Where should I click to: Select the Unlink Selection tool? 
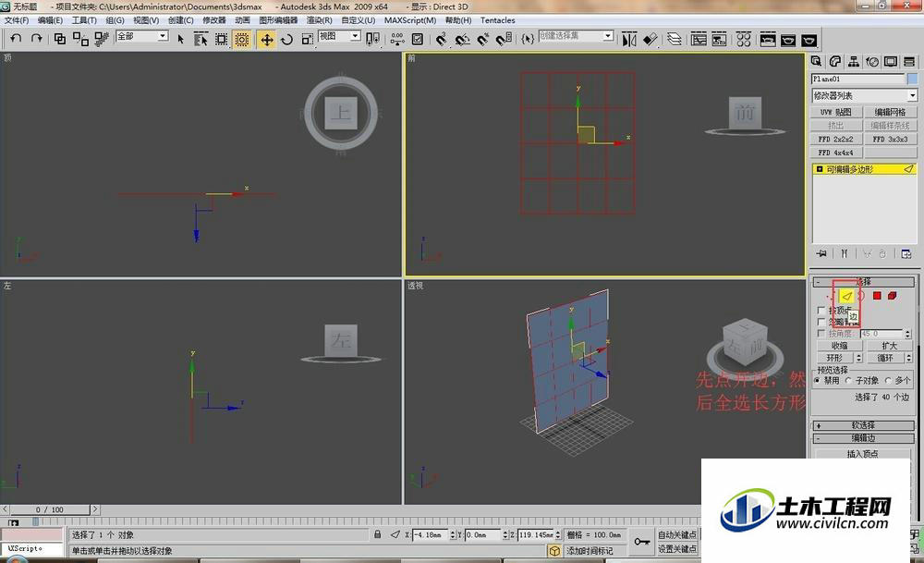pyautogui.click(x=80, y=39)
